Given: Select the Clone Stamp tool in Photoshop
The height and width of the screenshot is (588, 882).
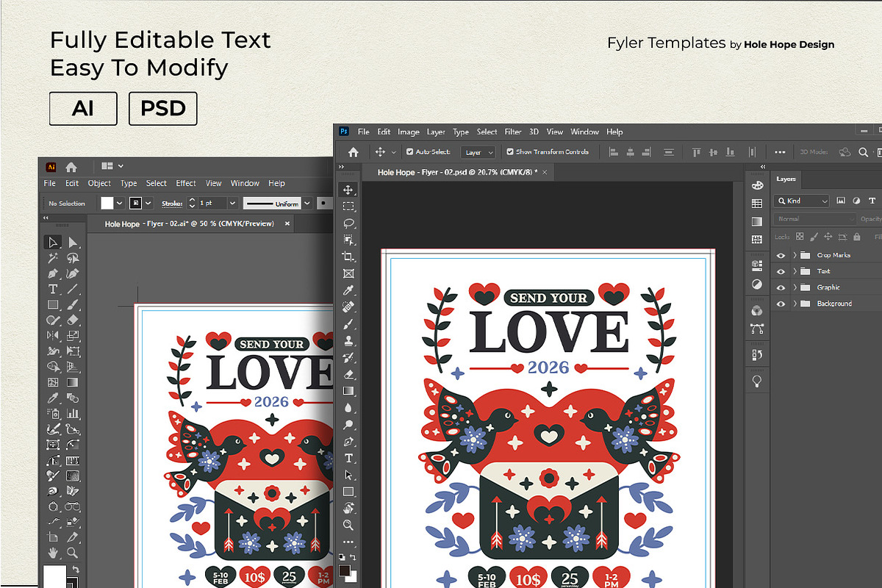Looking at the screenshot, I should point(348,340).
